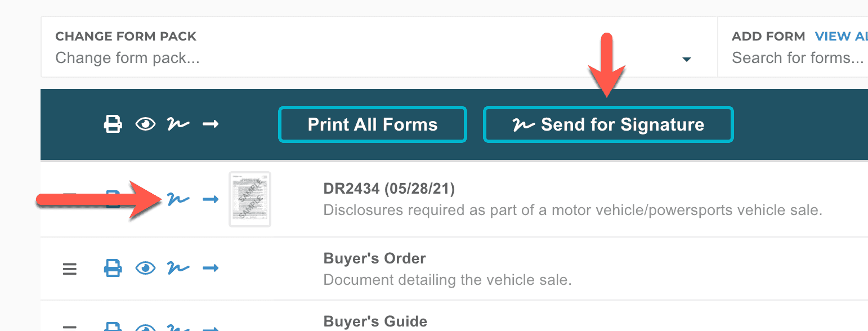The image size is (868, 331).
Task: Click the print icon in the dark header bar
Action: [x=113, y=124]
